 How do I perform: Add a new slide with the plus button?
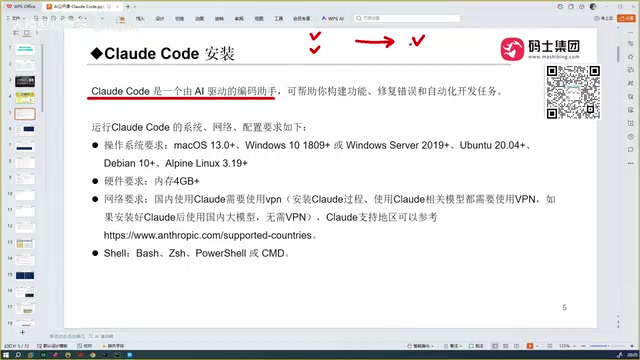pyautogui.click(x=22, y=332)
